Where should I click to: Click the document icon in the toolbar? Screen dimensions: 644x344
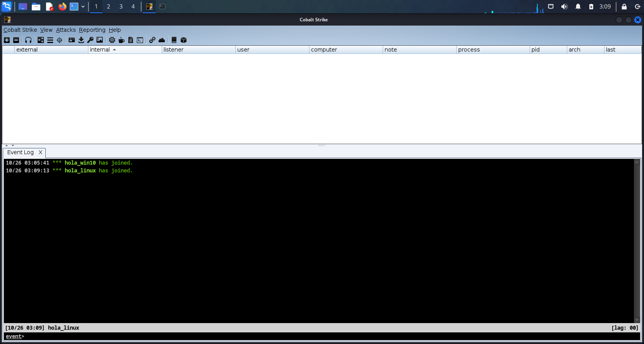[x=131, y=40]
